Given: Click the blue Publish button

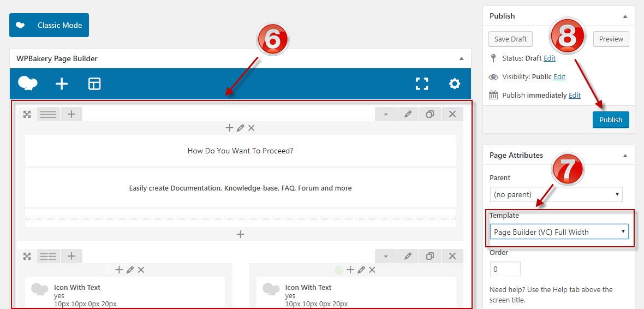Looking at the screenshot, I should [610, 120].
